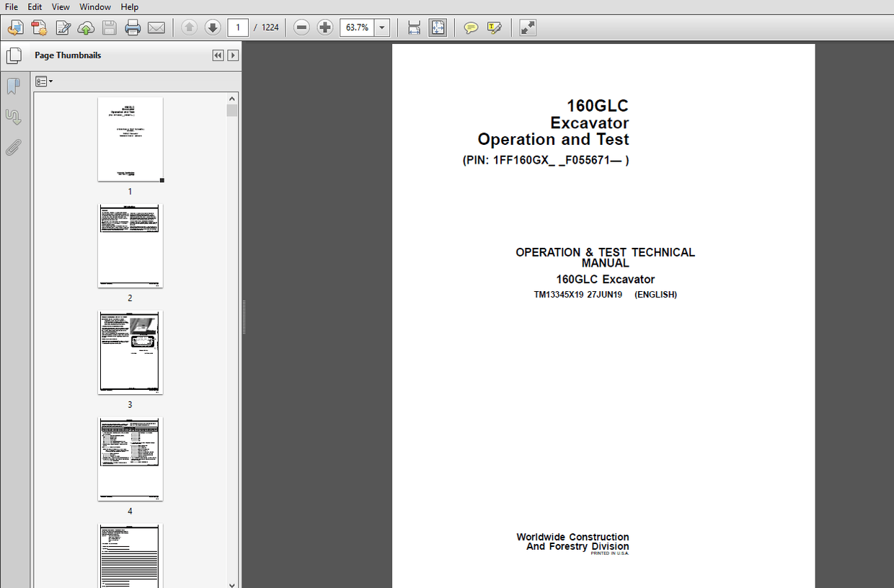Open the Page Thumbnails panel icon

coord(14,55)
